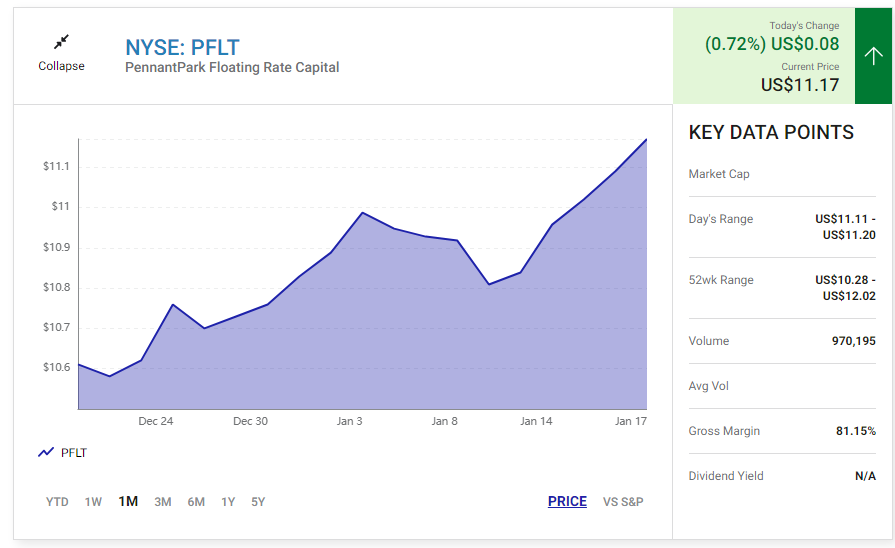Click the Volume row label
The height and width of the screenshot is (548, 895).
pos(708,341)
